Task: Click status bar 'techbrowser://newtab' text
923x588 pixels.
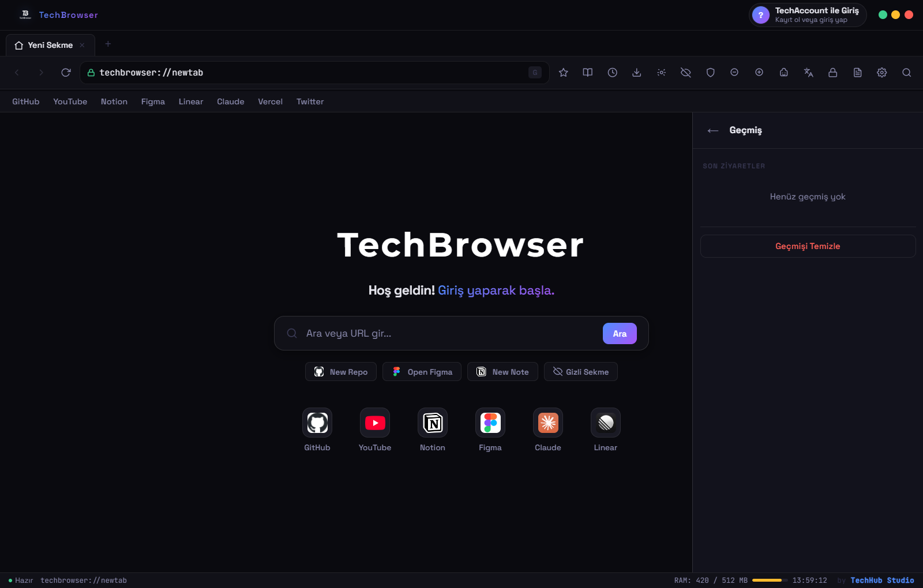Action: click(x=84, y=581)
